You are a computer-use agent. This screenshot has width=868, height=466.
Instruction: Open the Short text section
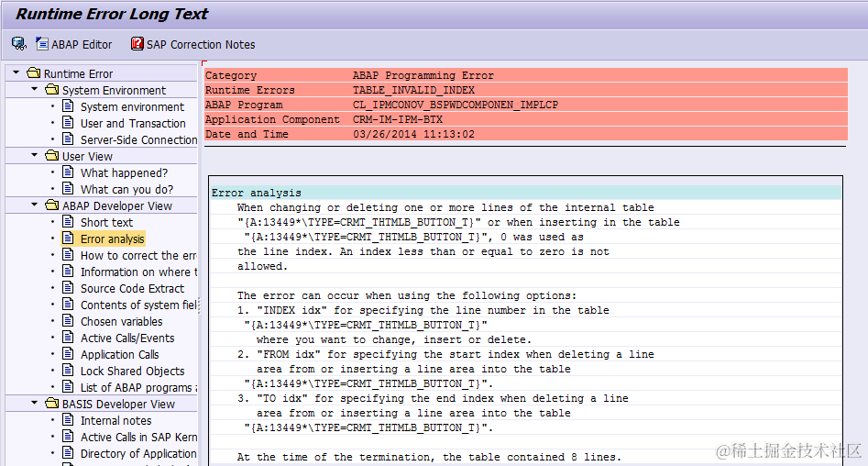pyautogui.click(x=107, y=222)
